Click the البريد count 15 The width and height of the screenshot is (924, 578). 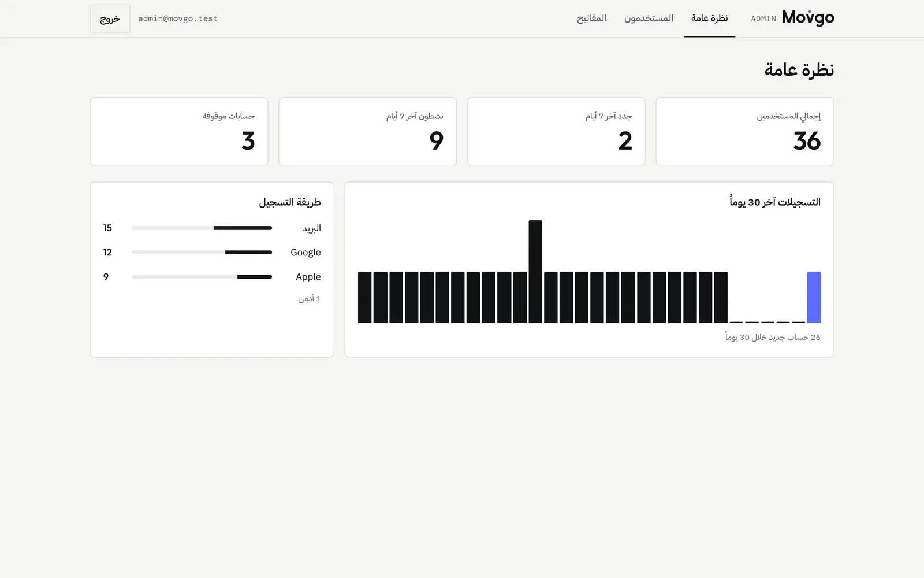click(107, 228)
